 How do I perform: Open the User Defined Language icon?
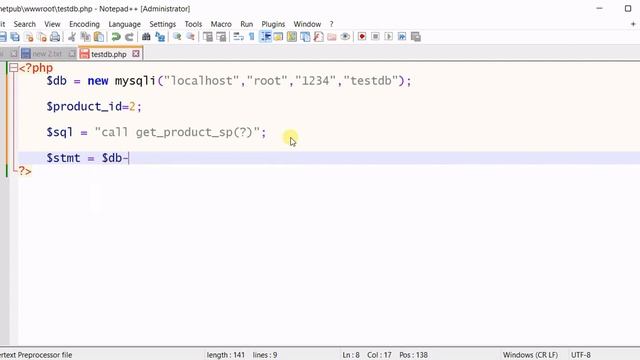point(278,37)
